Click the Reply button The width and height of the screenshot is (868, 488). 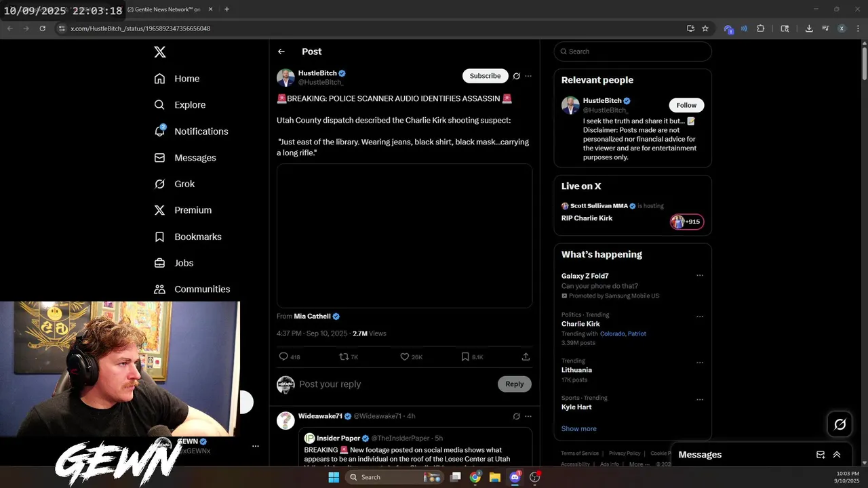pos(515,384)
